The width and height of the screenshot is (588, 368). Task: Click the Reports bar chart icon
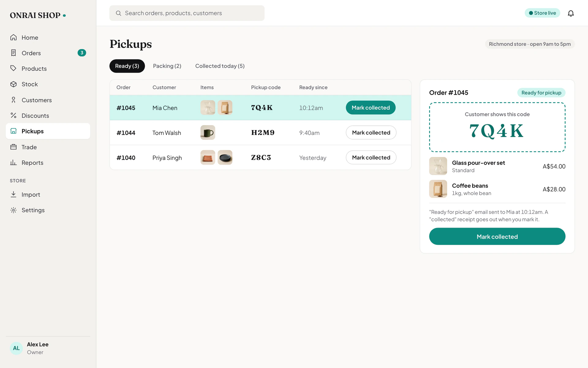pyautogui.click(x=13, y=163)
